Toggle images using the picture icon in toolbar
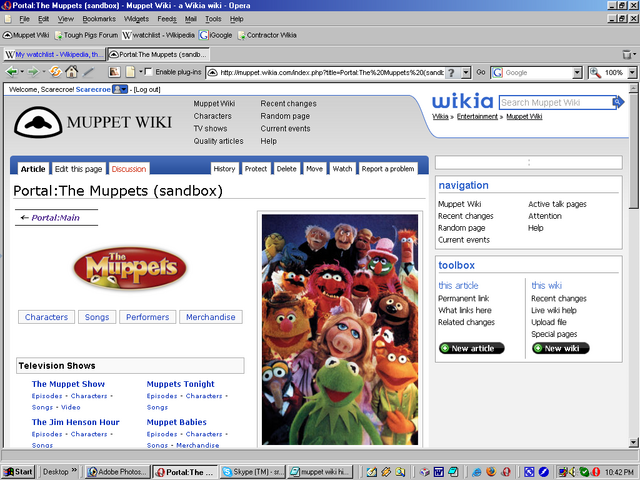Viewport: 640px width, 480px height. point(114,72)
